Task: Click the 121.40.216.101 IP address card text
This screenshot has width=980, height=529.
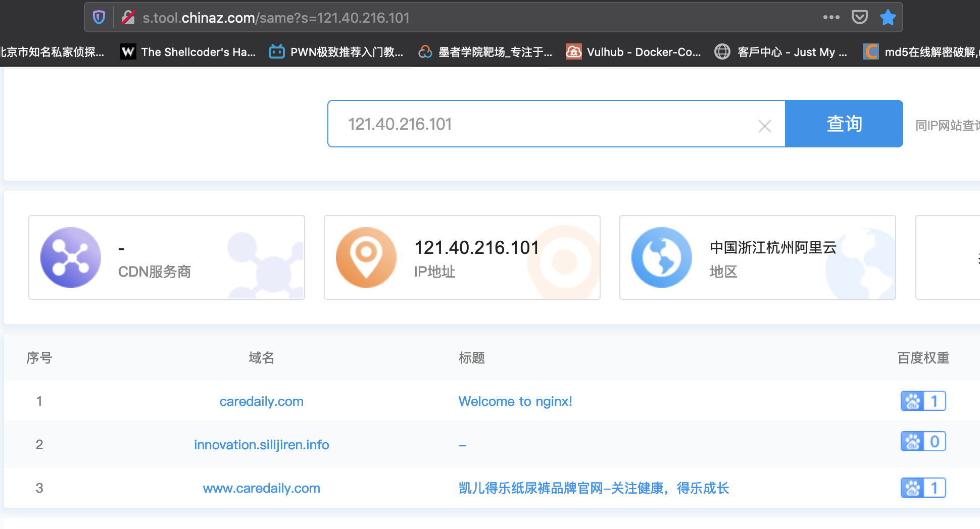Action: tap(477, 247)
